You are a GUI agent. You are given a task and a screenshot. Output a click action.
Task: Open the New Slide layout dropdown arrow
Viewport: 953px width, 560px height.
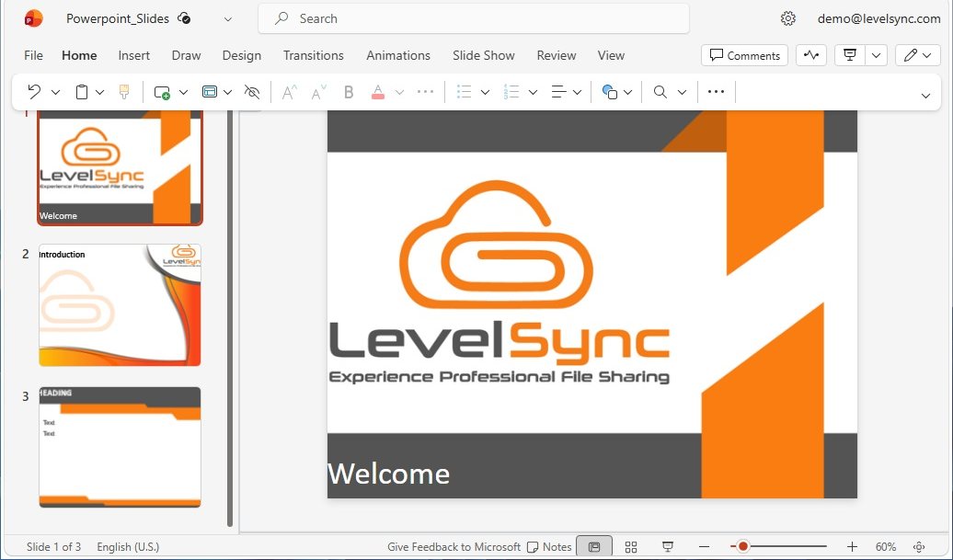(183, 92)
